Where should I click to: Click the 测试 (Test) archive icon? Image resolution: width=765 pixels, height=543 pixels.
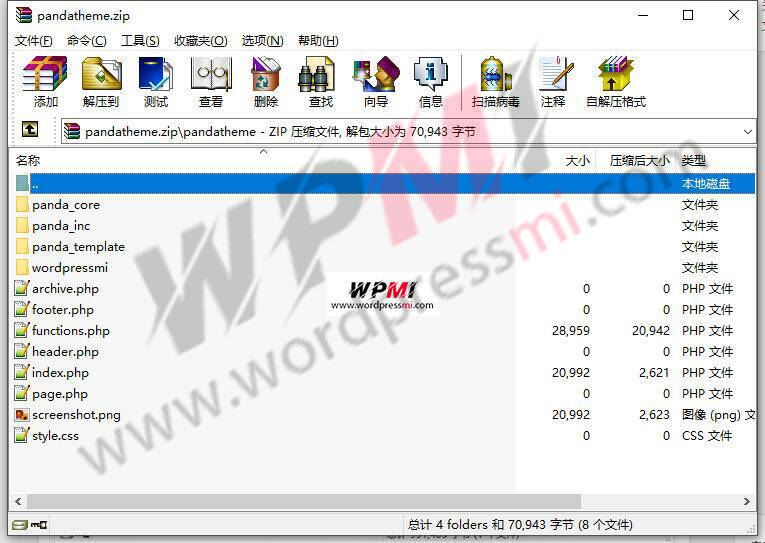[x=156, y=81]
